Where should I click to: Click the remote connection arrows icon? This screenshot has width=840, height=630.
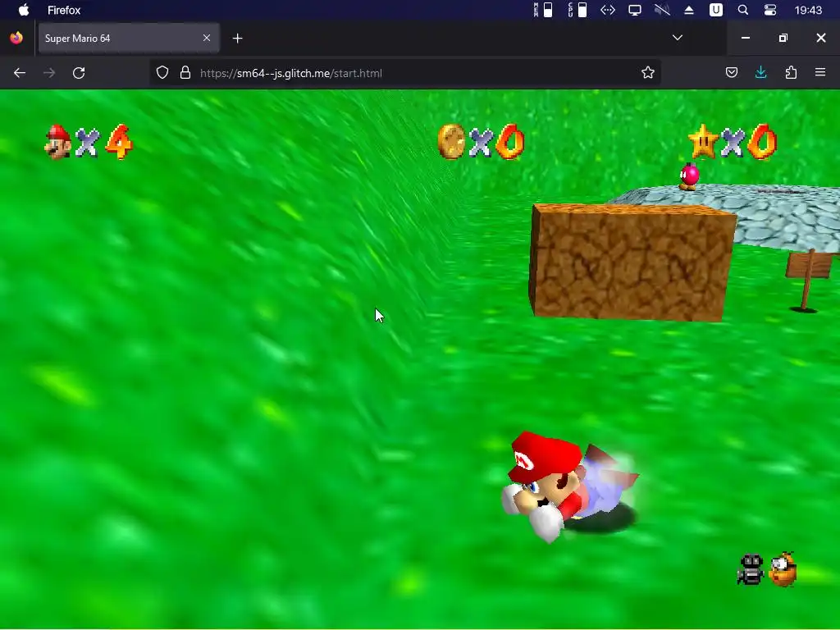(x=608, y=10)
